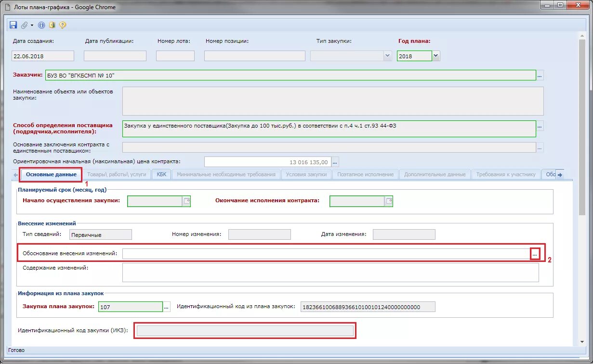The height and width of the screenshot is (364, 593).
Task: Click the Закупка плана закупок field 107
Action: [x=131, y=307]
